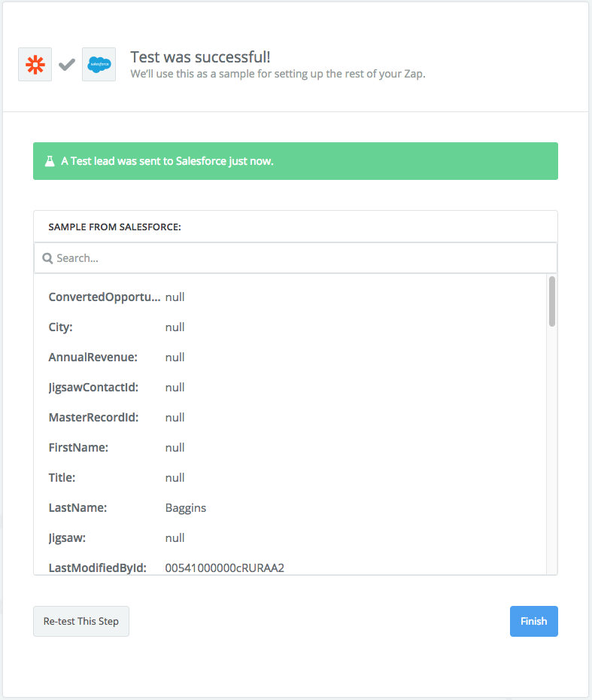Click the green Test lead sent banner
Viewport: 592px width, 700px height.
(x=296, y=161)
